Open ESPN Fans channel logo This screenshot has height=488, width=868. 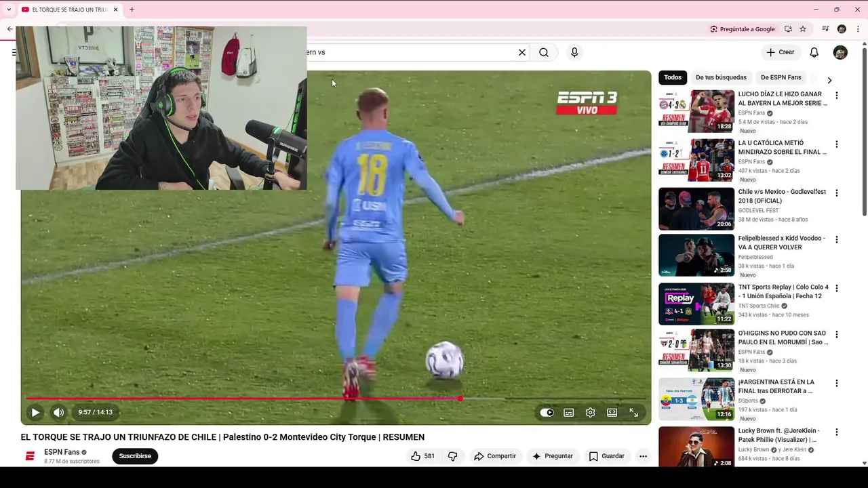[30, 456]
